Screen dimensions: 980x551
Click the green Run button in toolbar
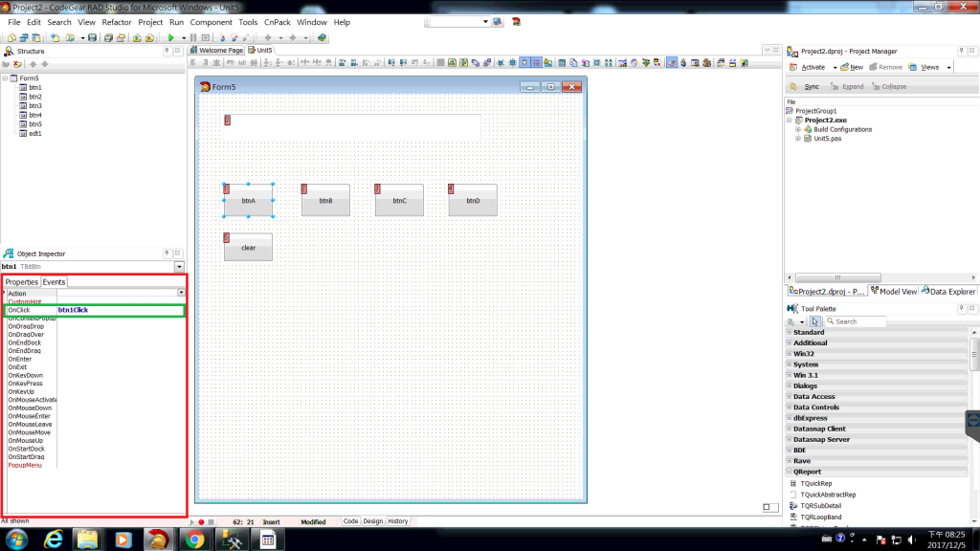(171, 37)
